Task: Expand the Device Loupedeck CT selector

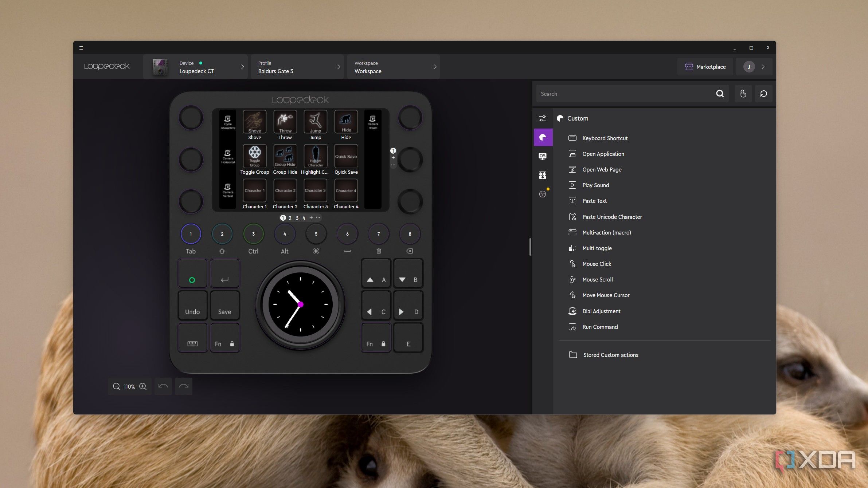Action: coord(195,67)
